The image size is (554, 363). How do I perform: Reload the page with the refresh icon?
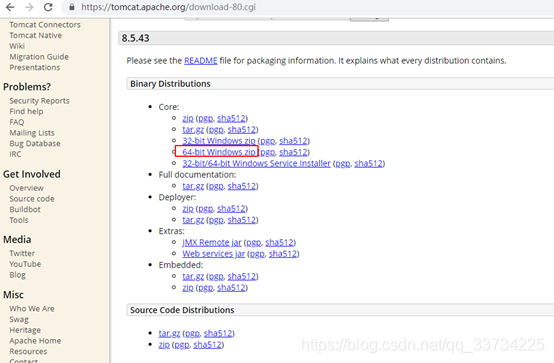point(48,7)
